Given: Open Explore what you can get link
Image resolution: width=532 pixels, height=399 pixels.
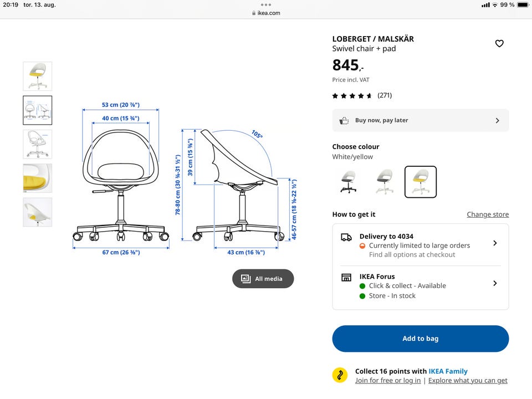Looking at the screenshot, I should coord(468,381).
